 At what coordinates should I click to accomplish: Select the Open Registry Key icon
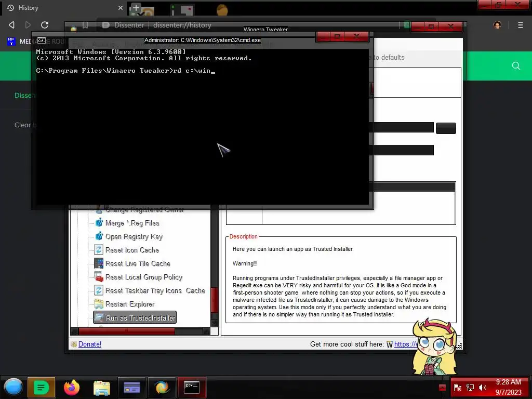pyautogui.click(x=99, y=236)
